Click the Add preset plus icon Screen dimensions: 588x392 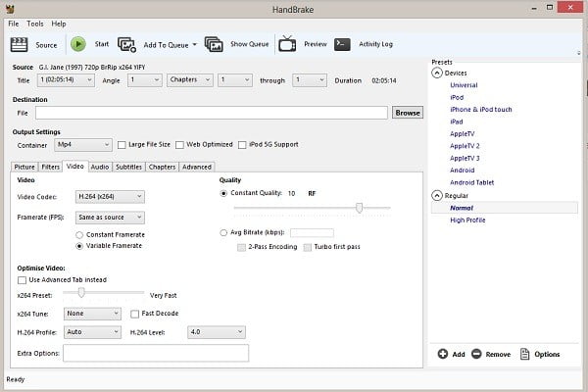point(444,354)
